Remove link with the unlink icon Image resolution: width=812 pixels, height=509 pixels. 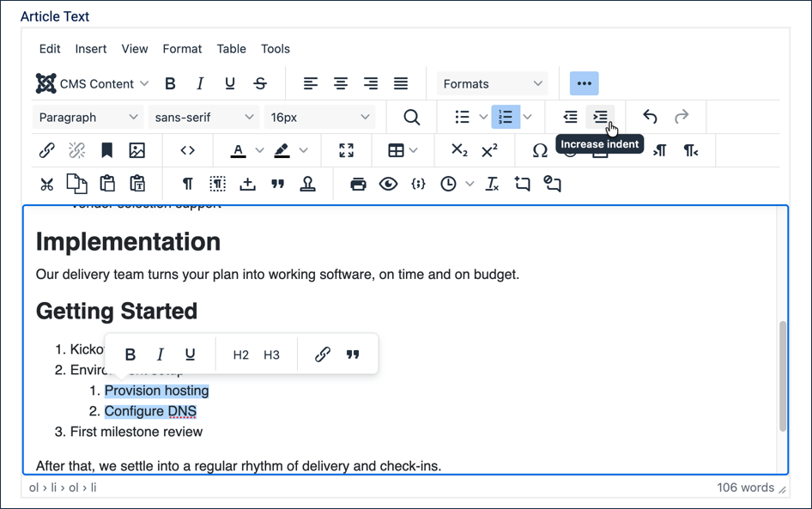[x=76, y=150]
